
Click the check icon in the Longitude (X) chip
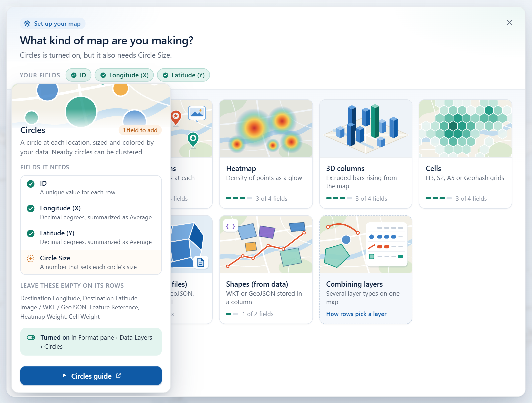[x=103, y=75]
